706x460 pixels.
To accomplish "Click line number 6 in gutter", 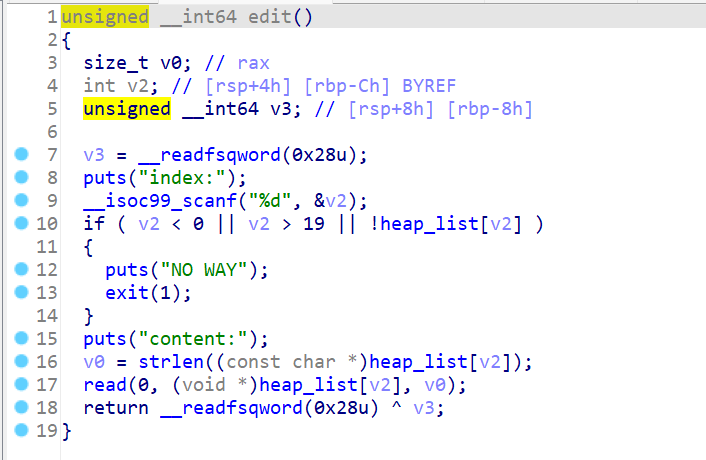I will click(52, 132).
